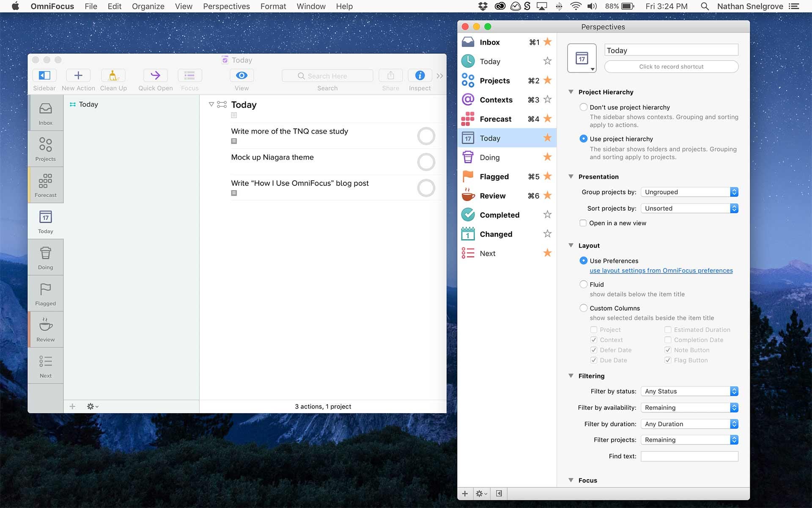
Task: Select Doing tab in main window sidebar
Action: tap(46, 257)
